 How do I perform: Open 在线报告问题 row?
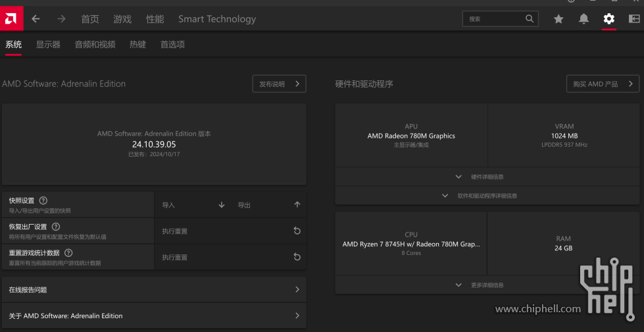point(154,289)
